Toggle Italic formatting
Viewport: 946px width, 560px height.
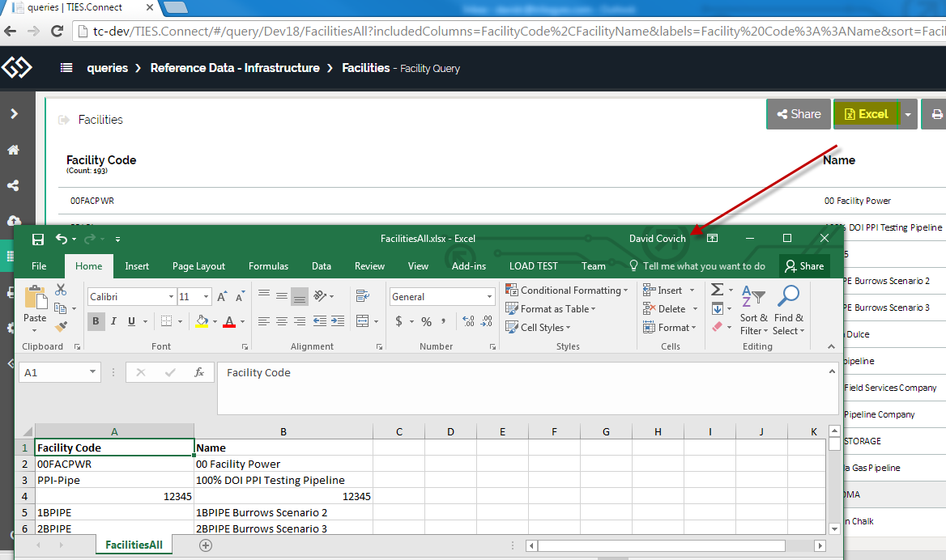pyautogui.click(x=113, y=321)
